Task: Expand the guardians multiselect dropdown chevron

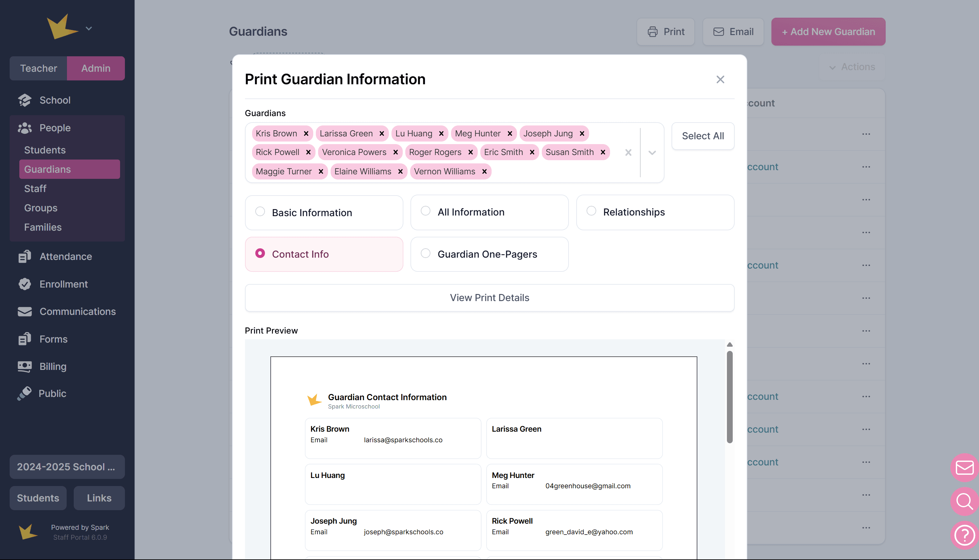Action: pyautogui.click(x=652, y=153)
